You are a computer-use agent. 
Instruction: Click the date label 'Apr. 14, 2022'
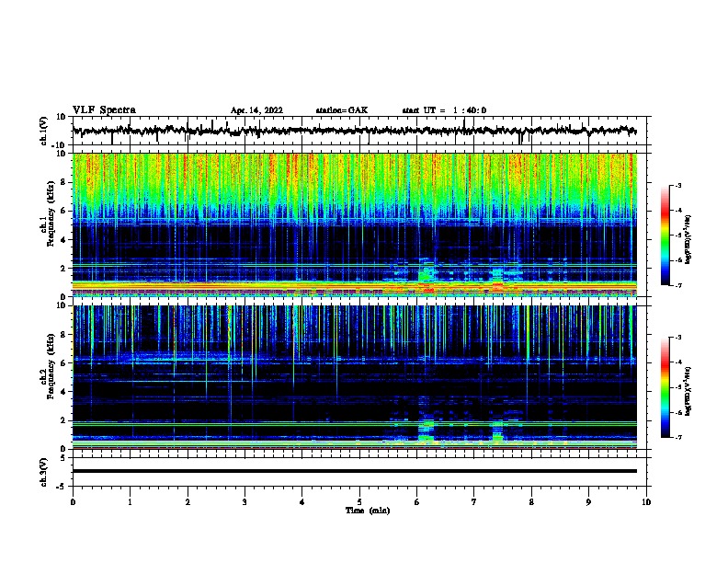256,110
